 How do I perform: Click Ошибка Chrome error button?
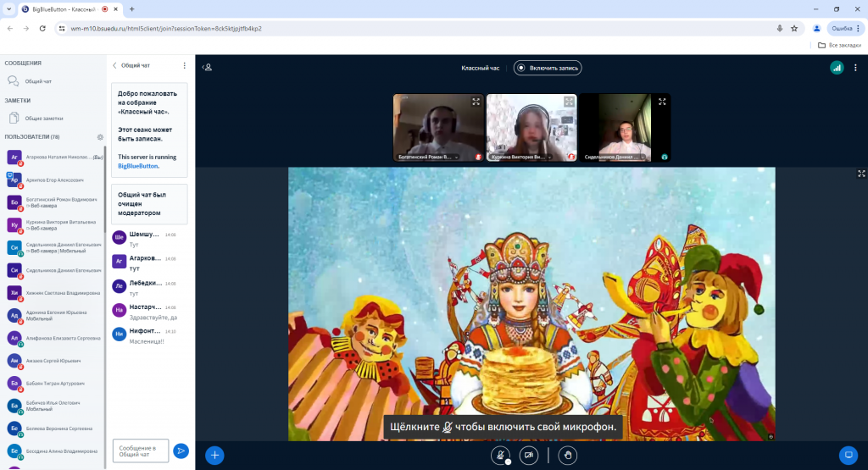tap(846, 28)
